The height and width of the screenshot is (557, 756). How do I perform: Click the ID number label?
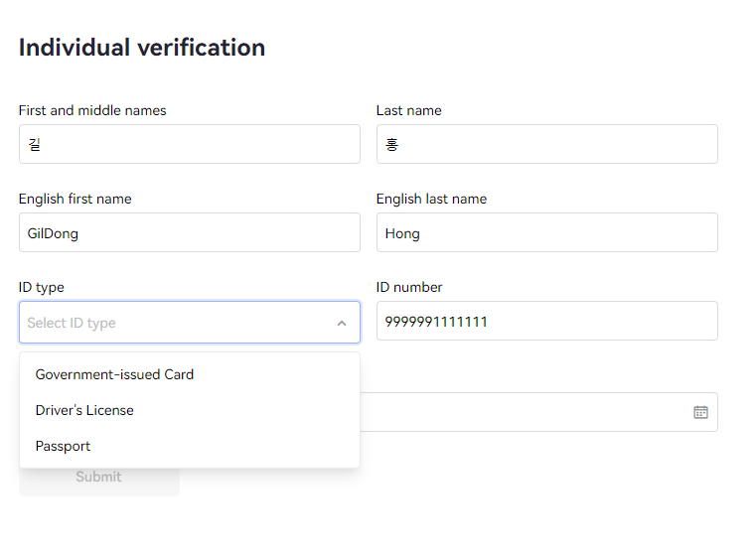coord(409,287)
